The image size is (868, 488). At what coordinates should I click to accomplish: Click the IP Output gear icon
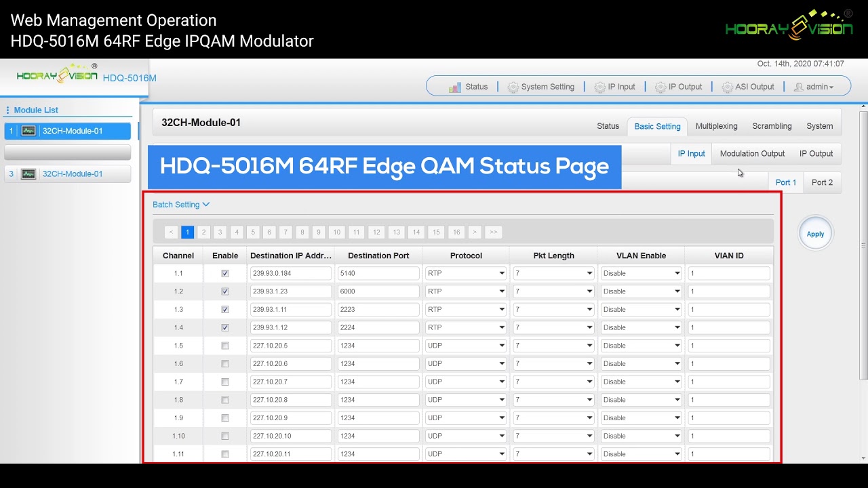click(660, 87)
